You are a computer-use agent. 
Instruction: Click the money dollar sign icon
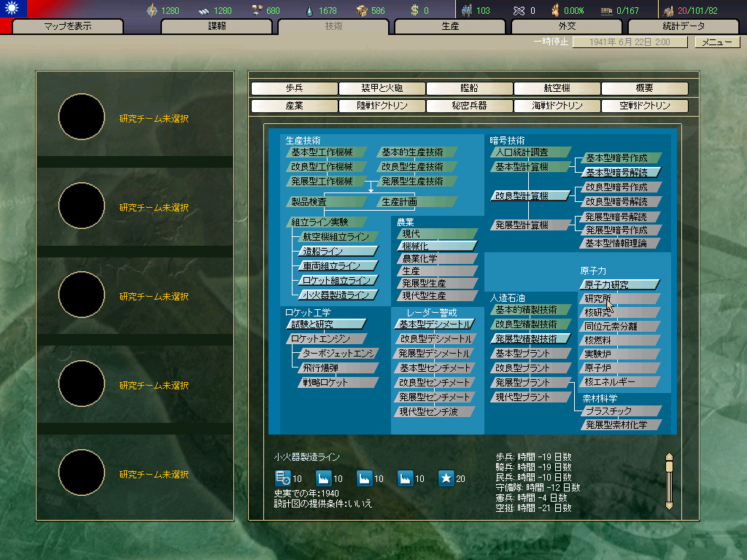(x=414, y=10)
